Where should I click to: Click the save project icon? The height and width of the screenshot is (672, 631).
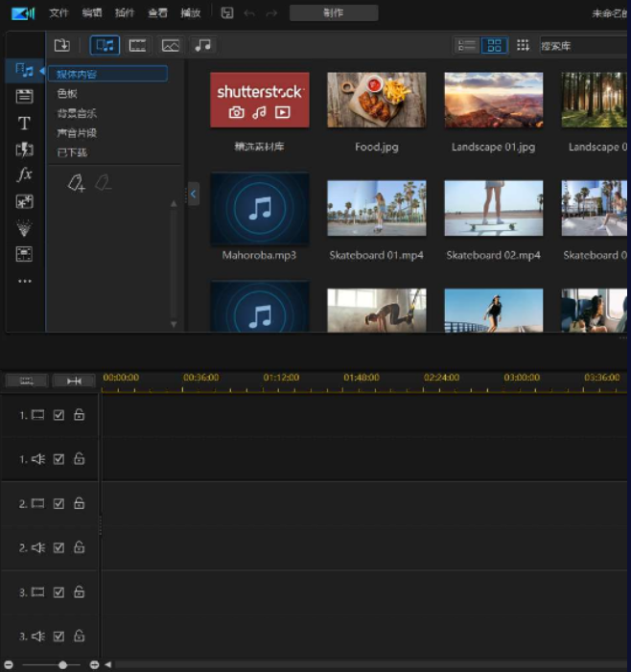click(x=226, y=12)
